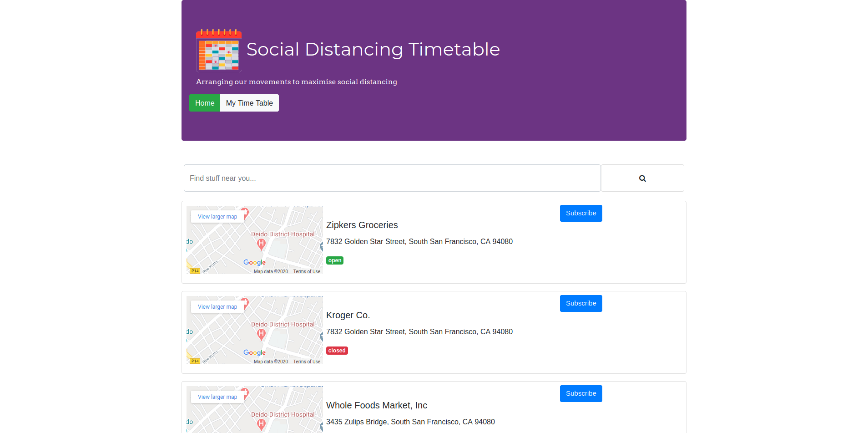Click Deido District Hospital label on Kroger map

(x=283, y=324)
